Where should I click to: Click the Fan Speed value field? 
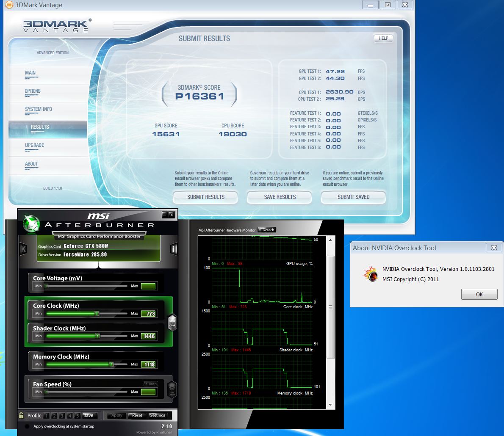[x=148, y=392]
